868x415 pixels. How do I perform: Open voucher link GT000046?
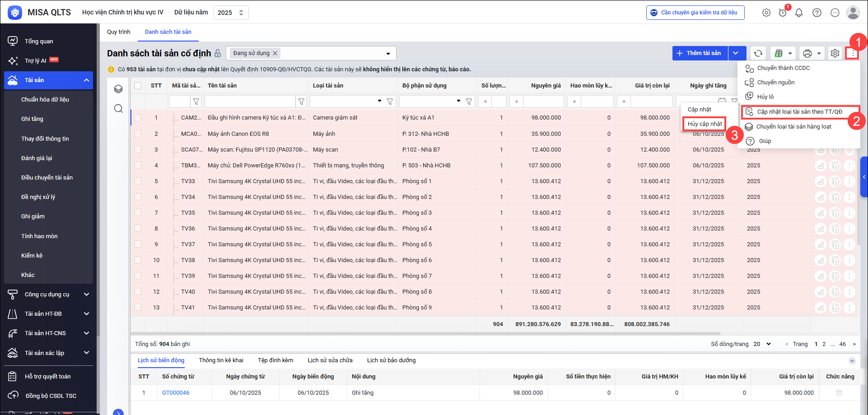[x=176, y=393]
